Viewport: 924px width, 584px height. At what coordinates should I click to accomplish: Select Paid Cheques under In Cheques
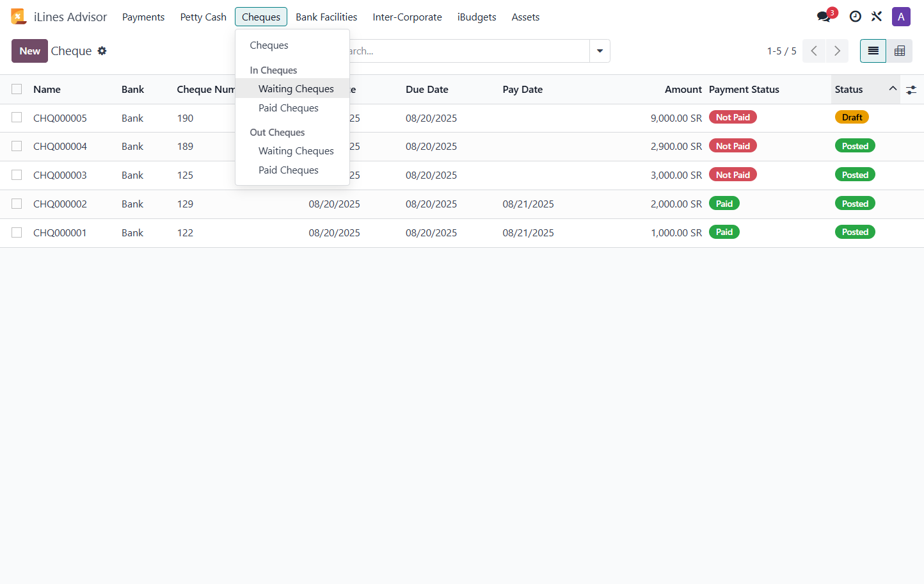point(292,108)
